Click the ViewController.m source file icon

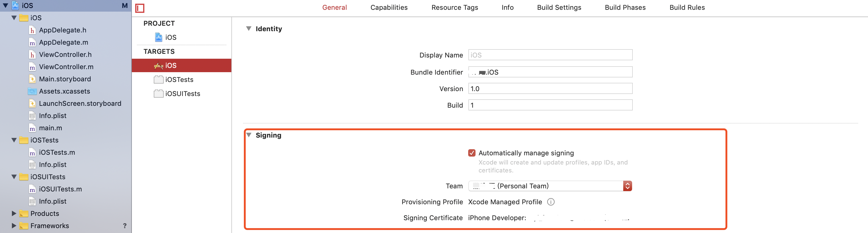point(32,67)
